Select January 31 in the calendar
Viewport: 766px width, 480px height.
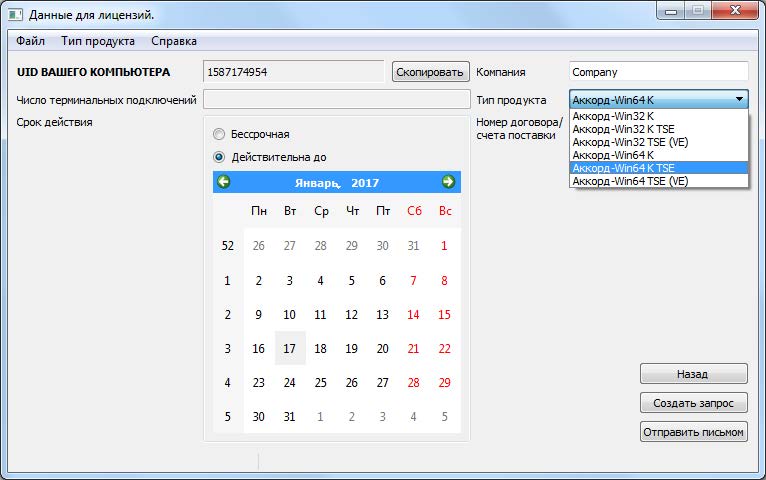(x=290, y=417)
